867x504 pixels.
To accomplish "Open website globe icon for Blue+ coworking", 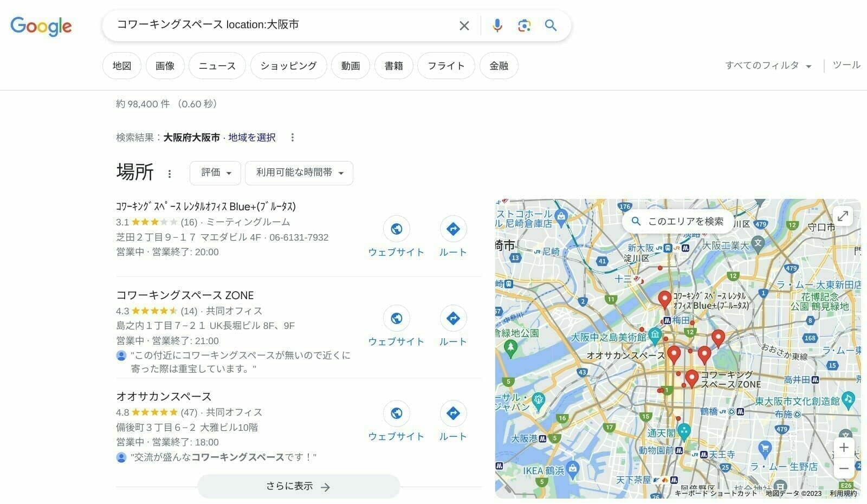I will [x=397, y=229].
